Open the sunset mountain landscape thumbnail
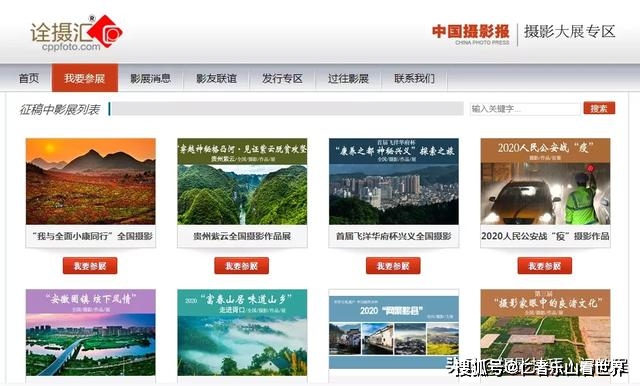The image size is (640, 386). (91, 181)
